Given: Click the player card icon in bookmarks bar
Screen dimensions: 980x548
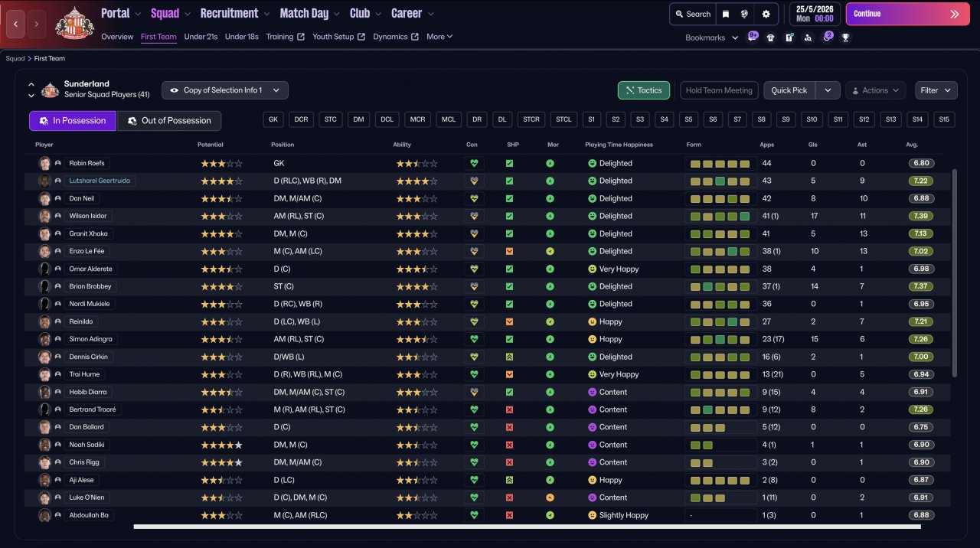Looking at the screenshot, I should pyautogui.click(x=789, y=37).
